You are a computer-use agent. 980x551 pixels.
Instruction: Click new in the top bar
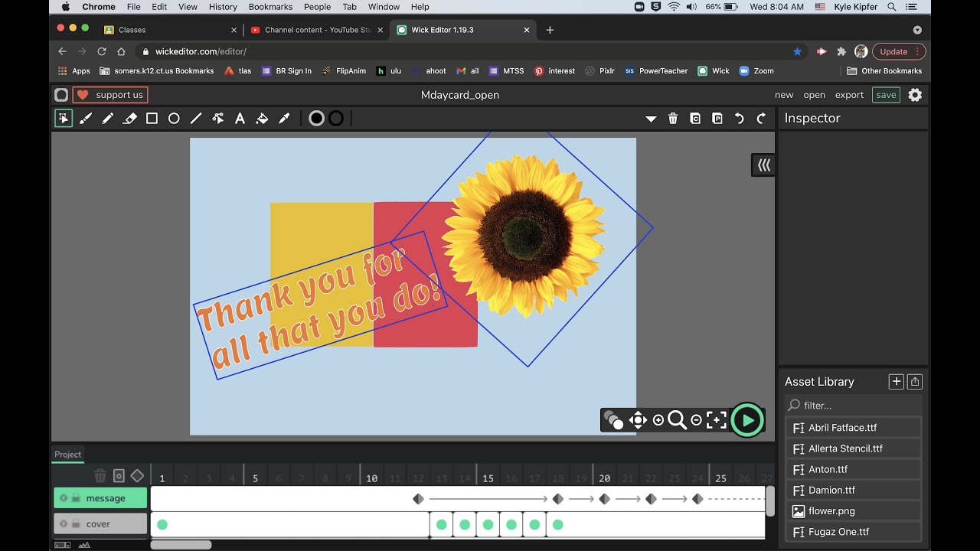tap(784, 95)
